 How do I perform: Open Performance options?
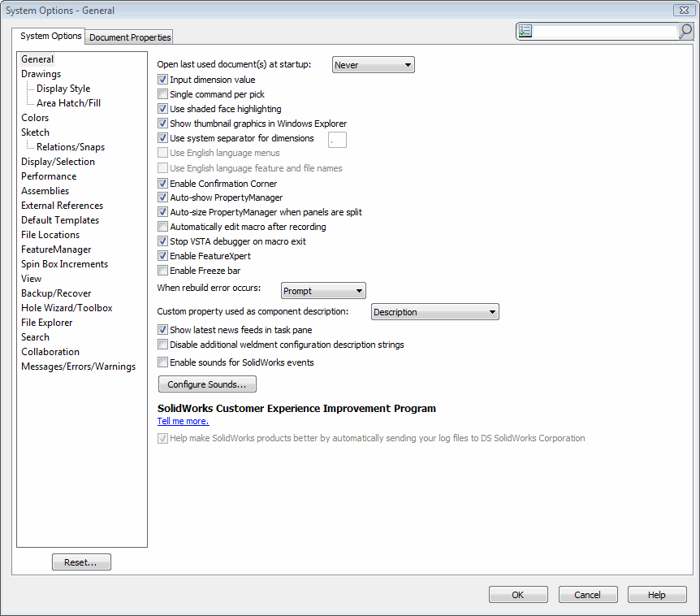(x=49, y=176)
